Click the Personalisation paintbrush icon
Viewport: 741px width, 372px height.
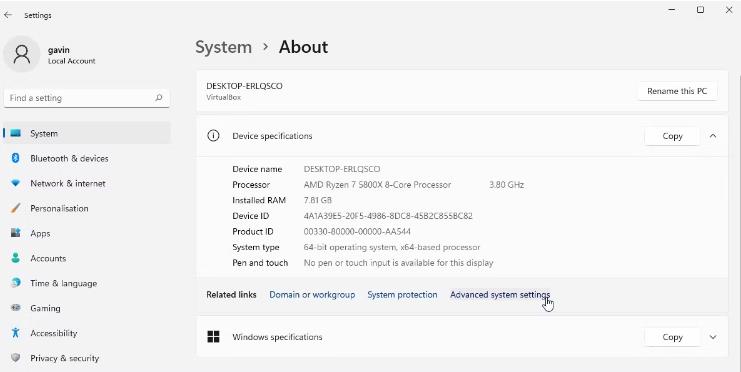click(x=16, y=208)
